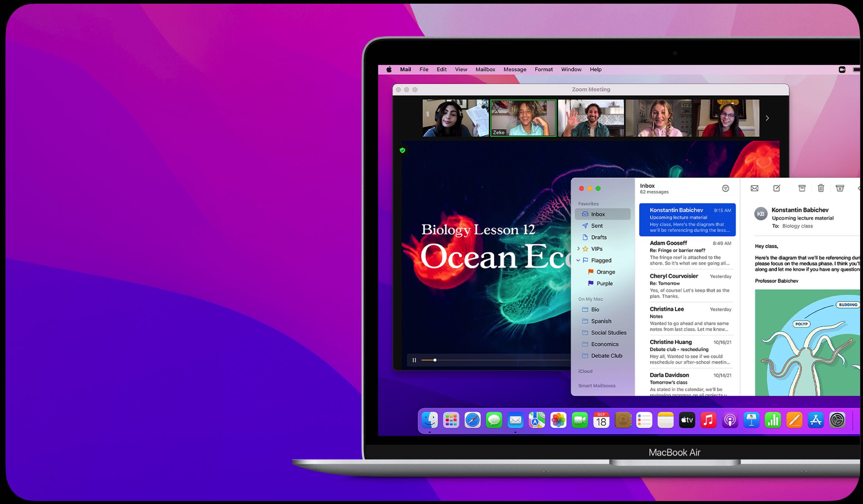Image resolution: width=863 pixels, height=504 pixels.
Task: Open Messages app in the Dock
Action: 494,420
